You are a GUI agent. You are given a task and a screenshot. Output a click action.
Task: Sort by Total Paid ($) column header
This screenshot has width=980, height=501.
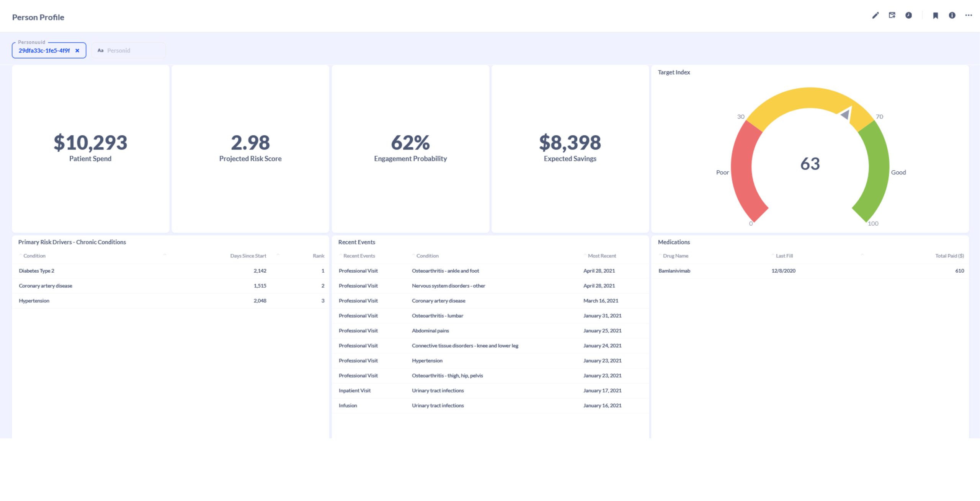click(949, 256)
